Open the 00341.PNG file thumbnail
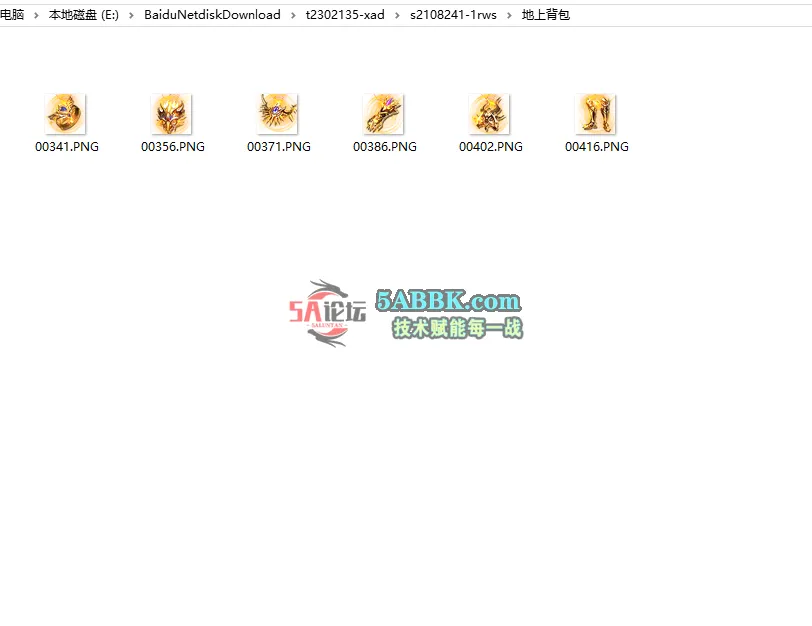Image resolution: width=812 pixels, height=626 pixels. 66,113
